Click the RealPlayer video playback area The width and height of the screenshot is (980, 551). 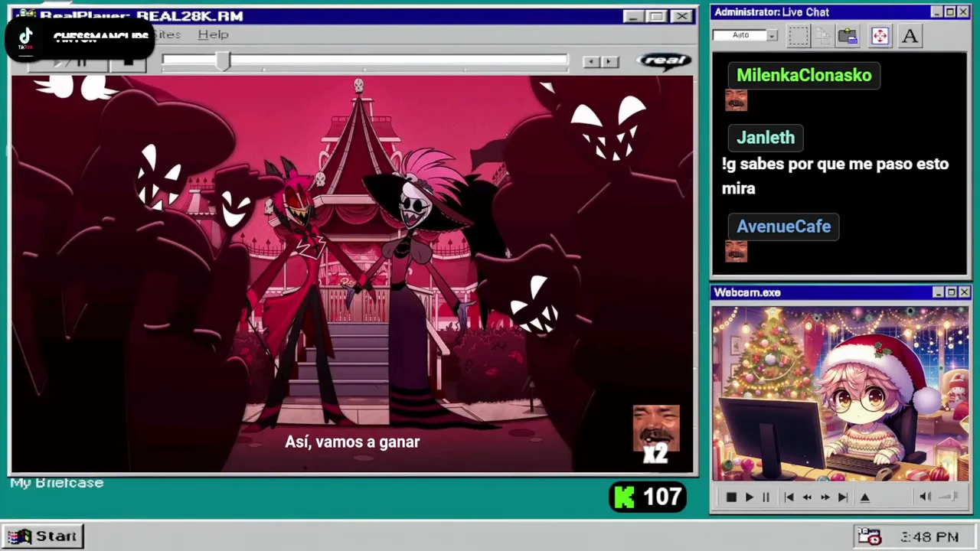(352, 274)
